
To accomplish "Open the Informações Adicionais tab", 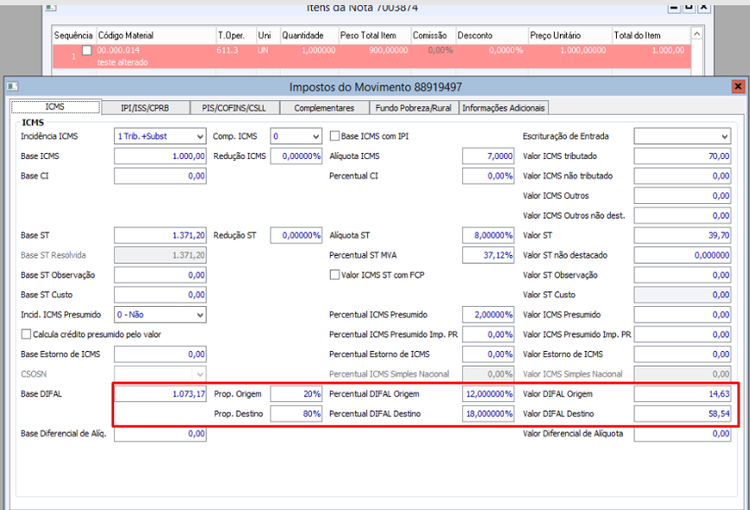I will tap(503, 108).
